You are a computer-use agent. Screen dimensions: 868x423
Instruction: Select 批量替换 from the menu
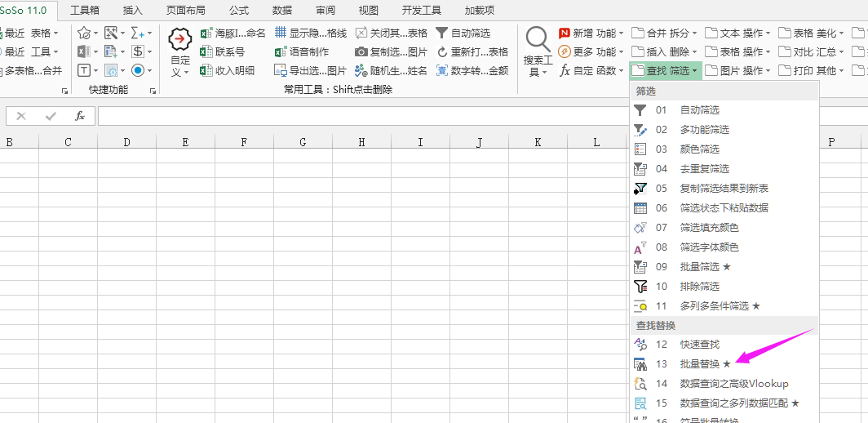[700, 364]
